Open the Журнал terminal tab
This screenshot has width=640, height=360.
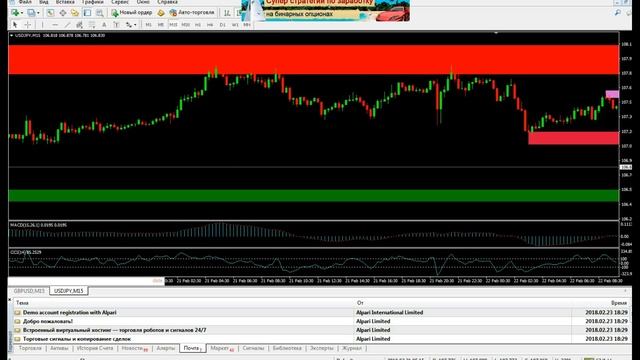(352, 348)
